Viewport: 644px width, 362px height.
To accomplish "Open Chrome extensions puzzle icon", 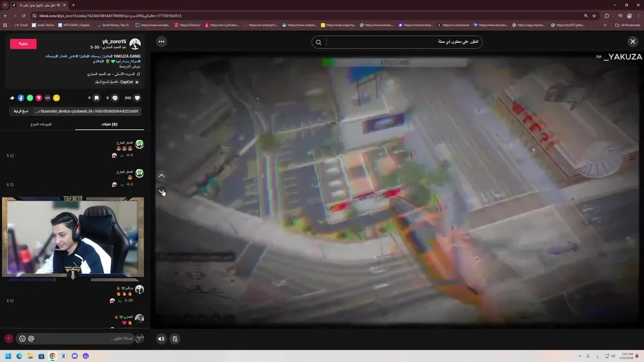I will coord(607,16).
